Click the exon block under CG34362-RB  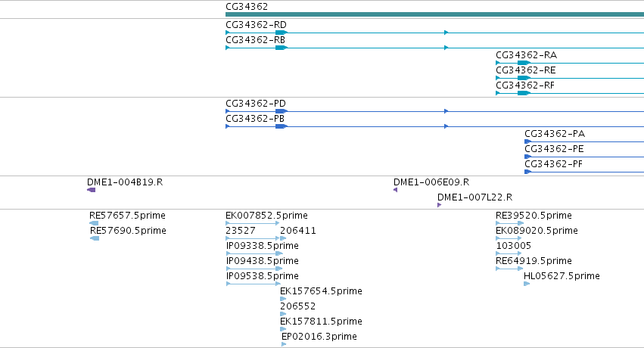(282, 48)
